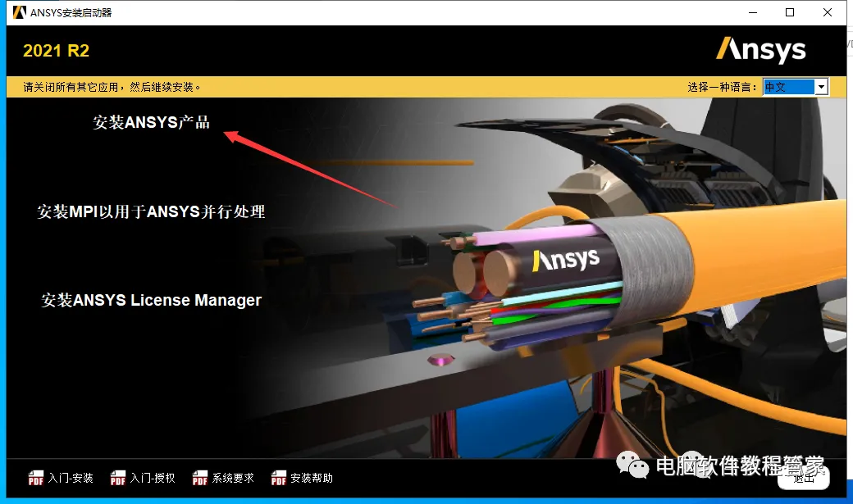
Task: Click the 请关闭所有其它应用 notice text
Action: click(x=112, y=87)
